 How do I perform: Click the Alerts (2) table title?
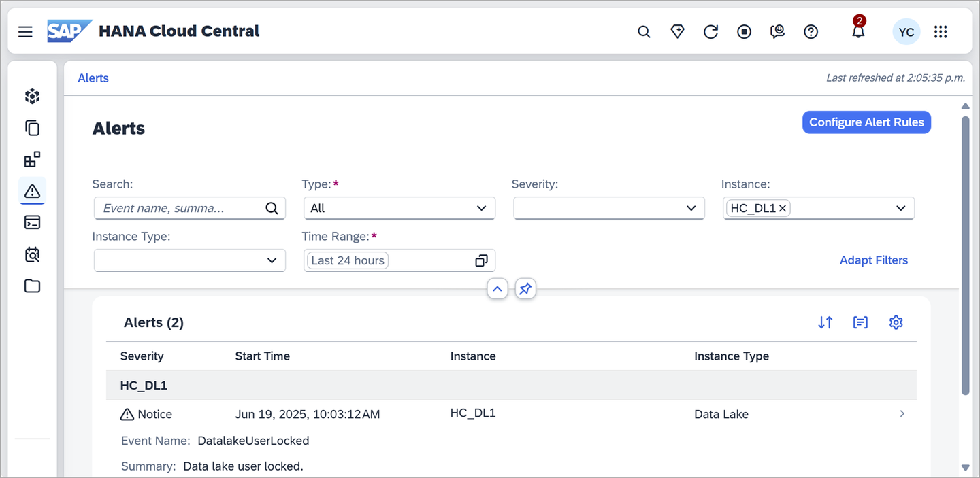(x=154, y=322)
